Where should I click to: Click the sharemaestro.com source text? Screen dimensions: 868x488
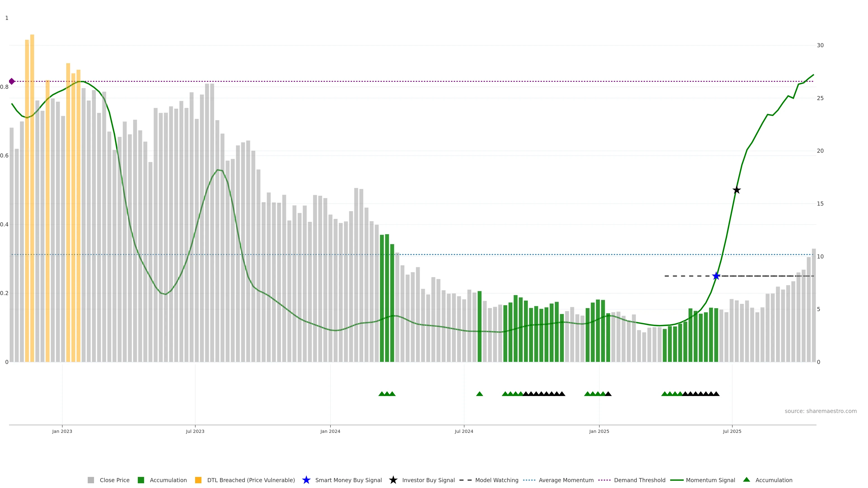click(x=821, y=411)
